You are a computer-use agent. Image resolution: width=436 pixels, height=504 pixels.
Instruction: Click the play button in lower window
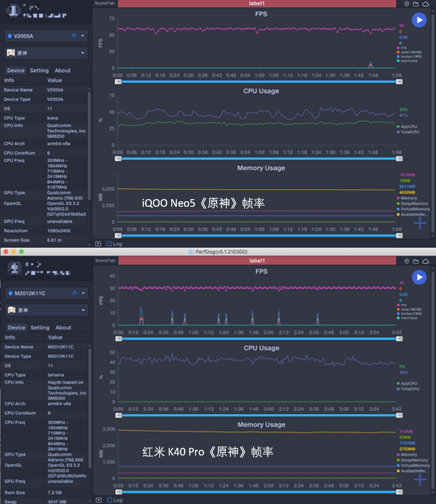click(x=419, y=277)
